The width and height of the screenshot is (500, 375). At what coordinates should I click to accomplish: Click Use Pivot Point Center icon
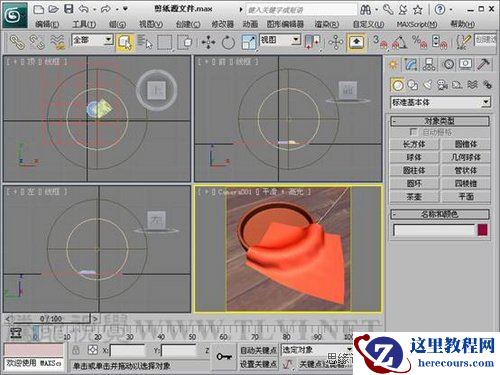(312, 42)
